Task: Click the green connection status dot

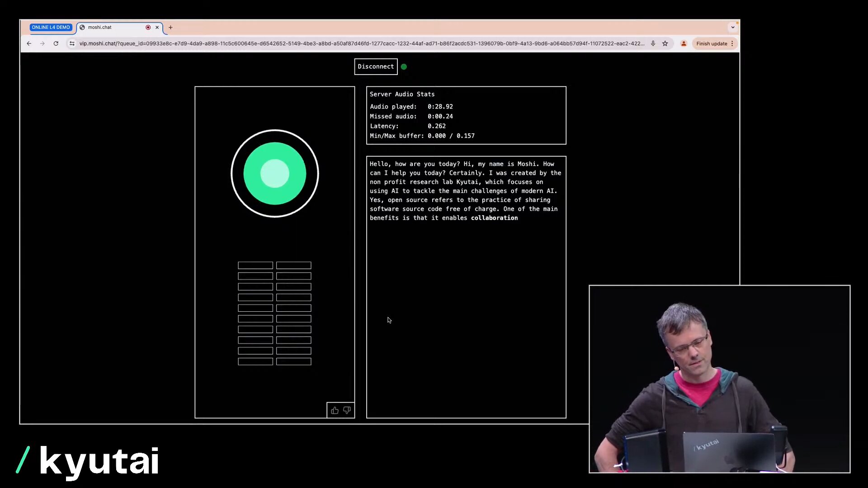Action: tap(404, 66)
